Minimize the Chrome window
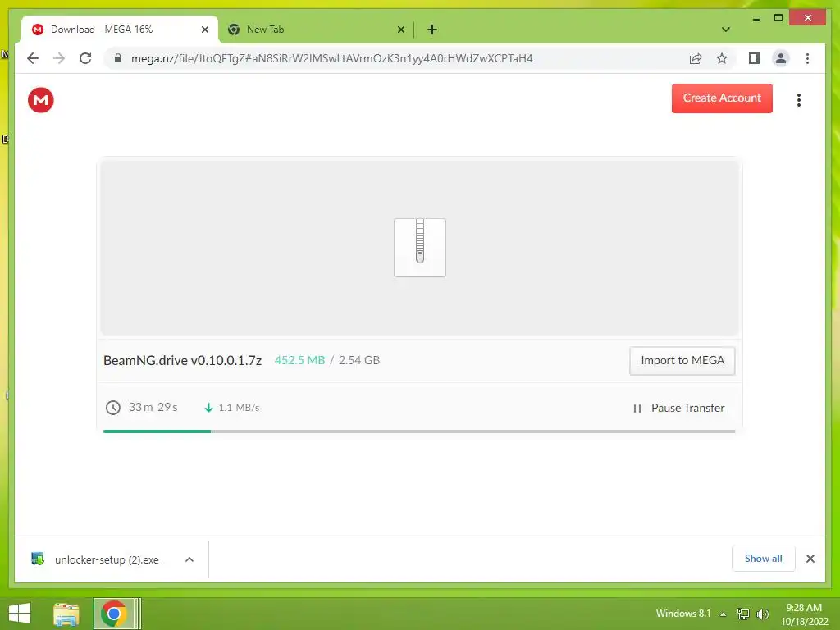840x630 pixels. [756, 19]
